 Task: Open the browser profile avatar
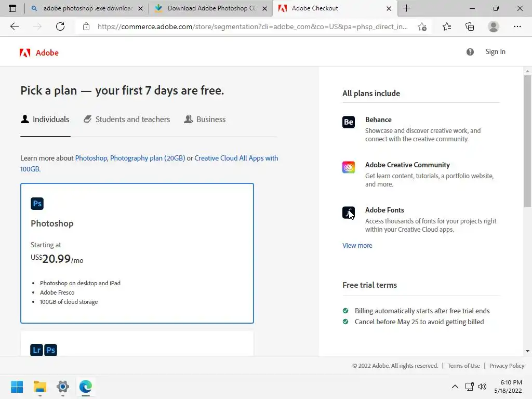494,26
